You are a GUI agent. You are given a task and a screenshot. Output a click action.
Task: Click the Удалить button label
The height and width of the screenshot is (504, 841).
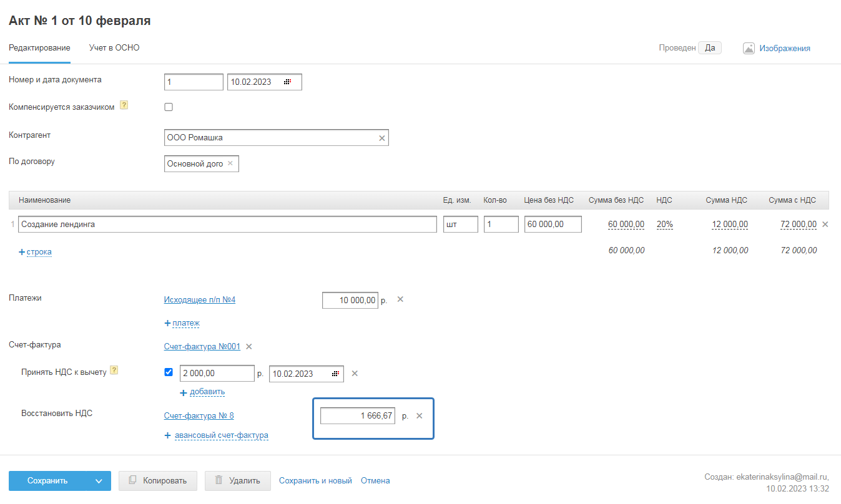[245, 481]
